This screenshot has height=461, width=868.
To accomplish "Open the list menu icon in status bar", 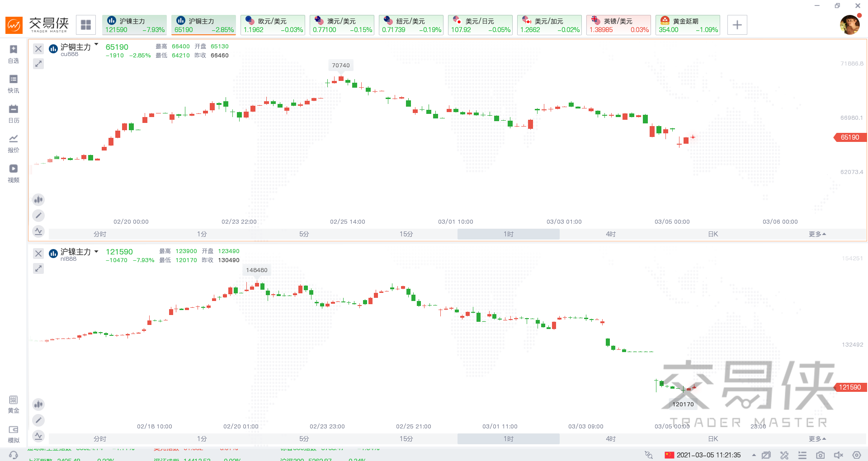I will click(802, 455).
